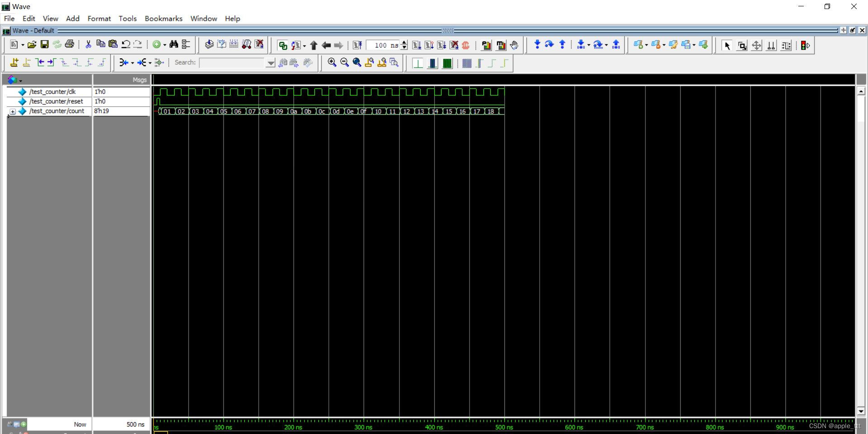Screen dimensions: 868x434
Task: Click the Search input field
Action: pos(232,63)
